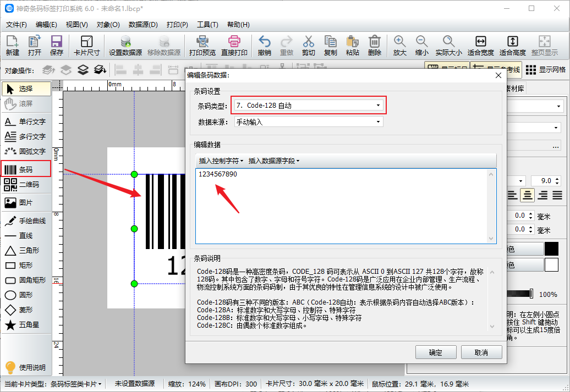570x392 pixels.
Task: Click into the barcode data text box
Action: pyautogui.click(x=346, y=206)
